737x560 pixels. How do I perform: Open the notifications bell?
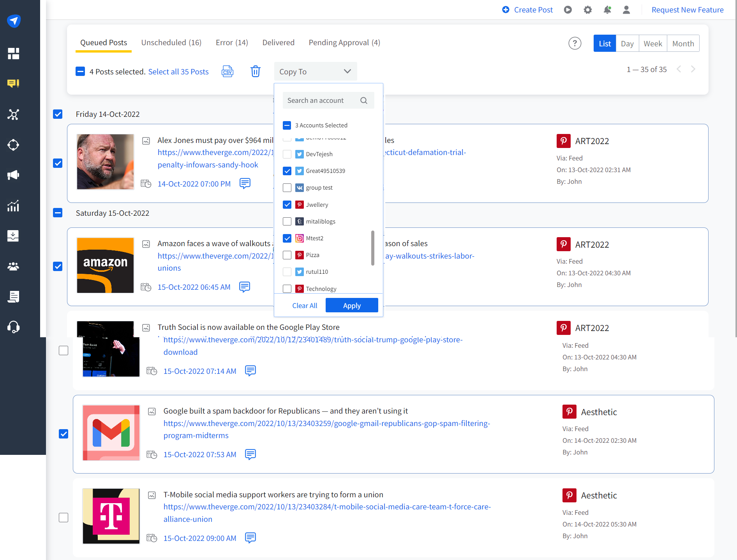607,10
